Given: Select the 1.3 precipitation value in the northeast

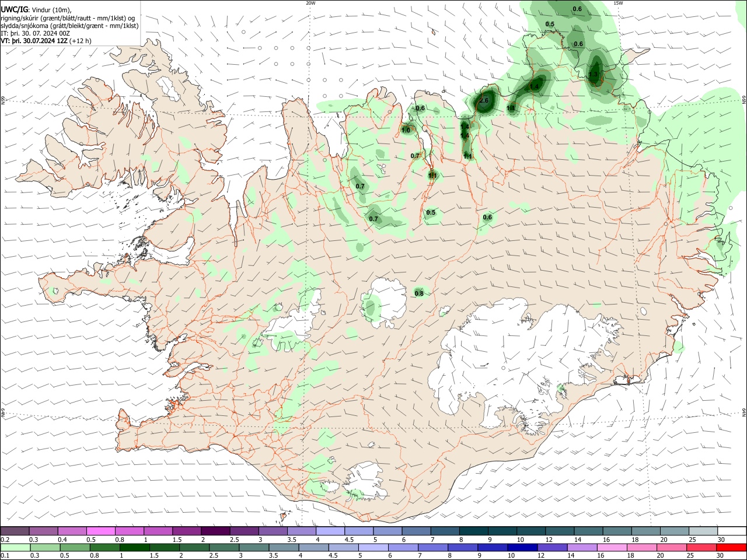Looking at the screenshot, I should click(593, 75).
